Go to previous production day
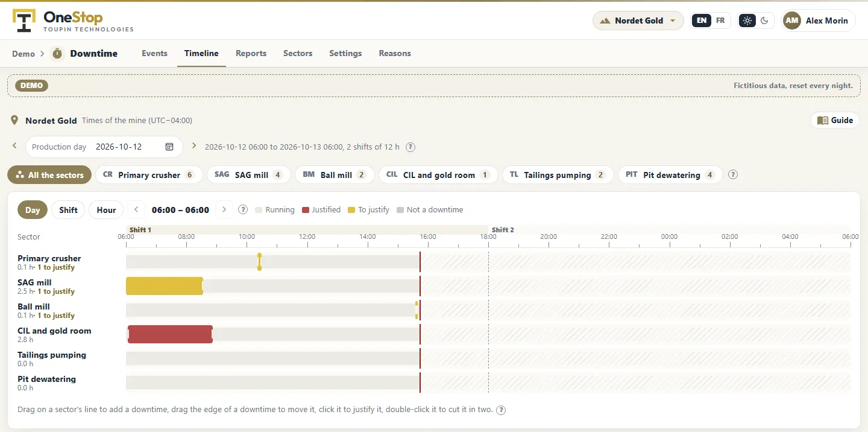The image size is (868, 432). (15, 146)
